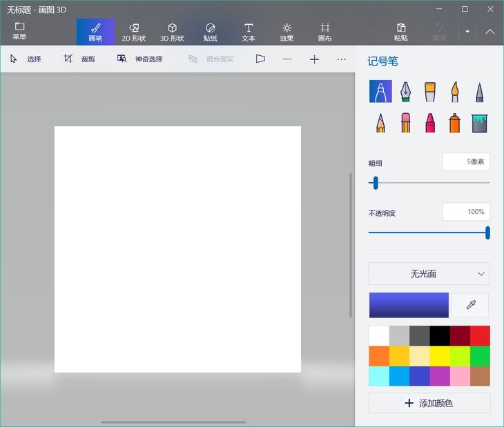
Task: Select the Pixel pen tool
Action: tap(480, 92)
